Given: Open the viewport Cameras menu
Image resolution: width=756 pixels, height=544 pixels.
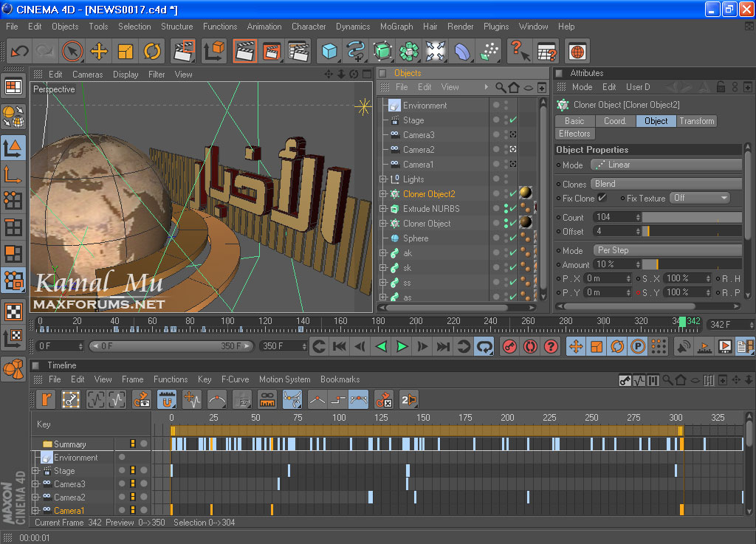Looking at the screenshot, I should pos(87,75).
